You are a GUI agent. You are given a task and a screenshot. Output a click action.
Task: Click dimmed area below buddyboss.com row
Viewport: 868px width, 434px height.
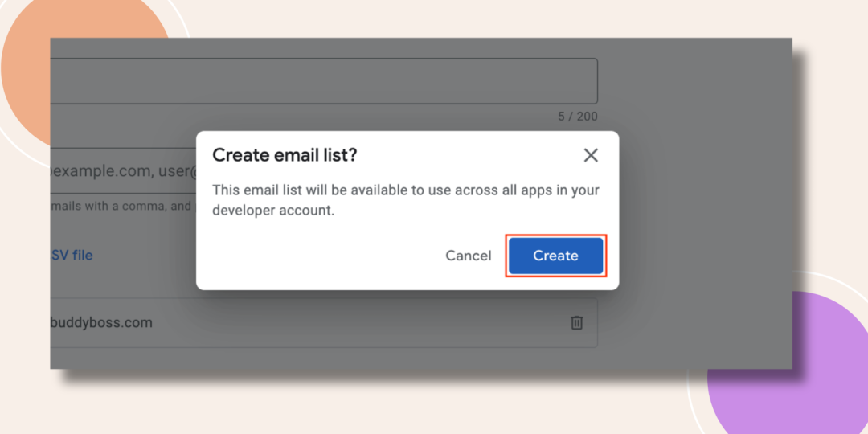point(324,358)
